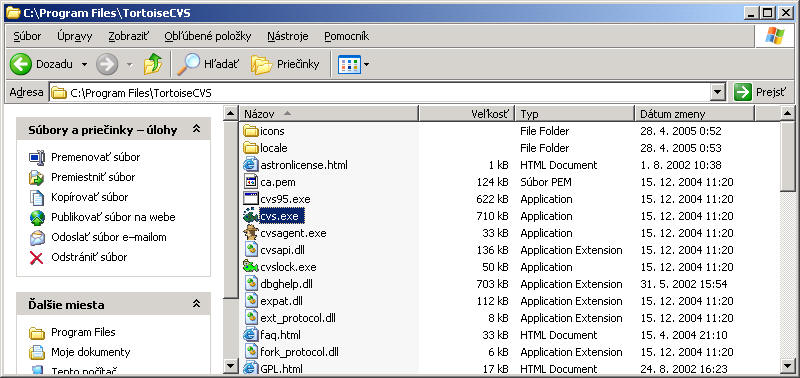This screenshot has width=800, height=378.
Task: Select the locale folder icon
Action: click(x=251, y=148)
